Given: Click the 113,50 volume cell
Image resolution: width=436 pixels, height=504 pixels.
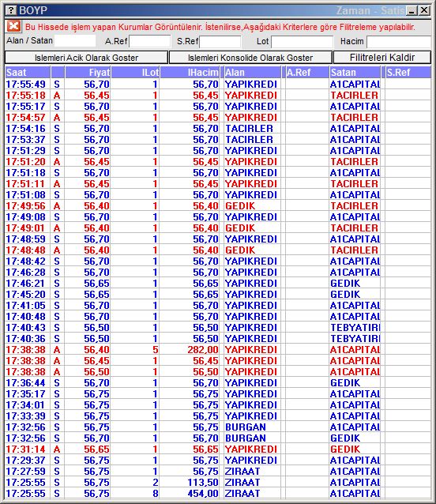Looking at the screenshot, I should pos(203,483).
